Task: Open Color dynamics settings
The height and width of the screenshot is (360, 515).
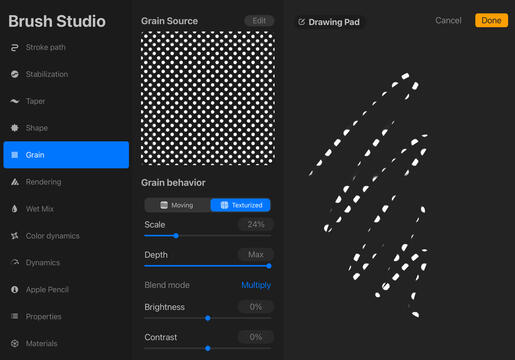Action: [x=66, y=236]
